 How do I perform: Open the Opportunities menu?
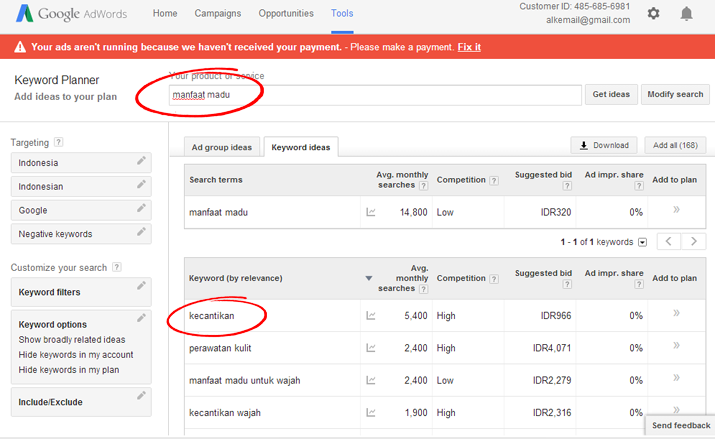286,13
